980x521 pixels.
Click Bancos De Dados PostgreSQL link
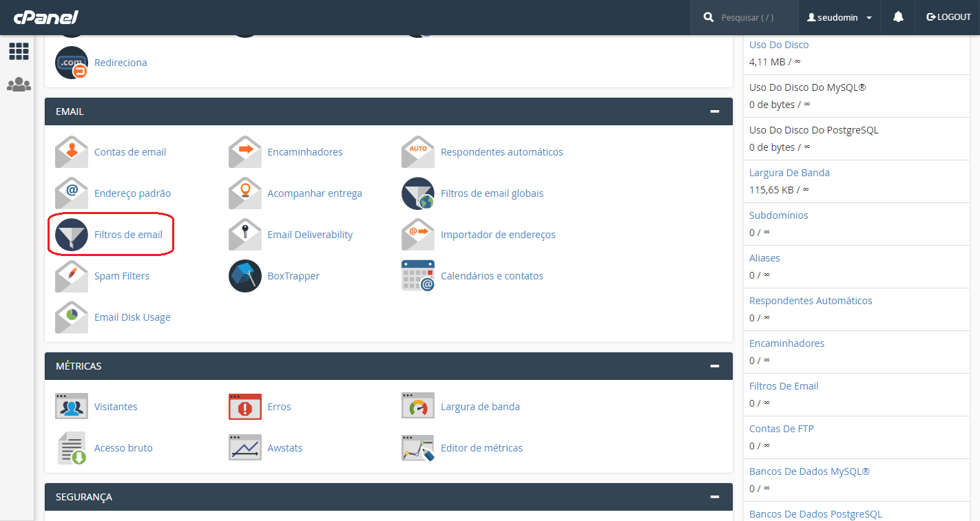tap(815, 514)
